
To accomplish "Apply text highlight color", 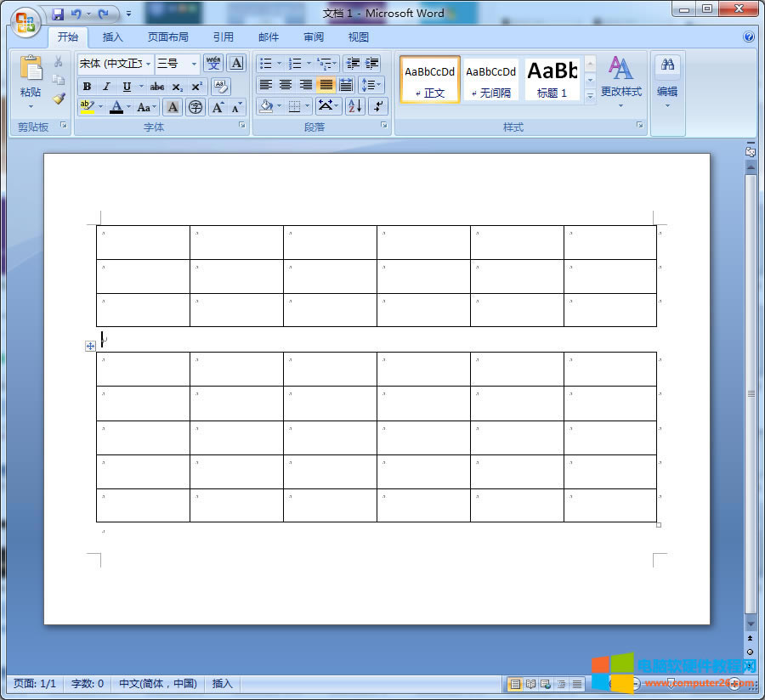I will pos(88,106).
